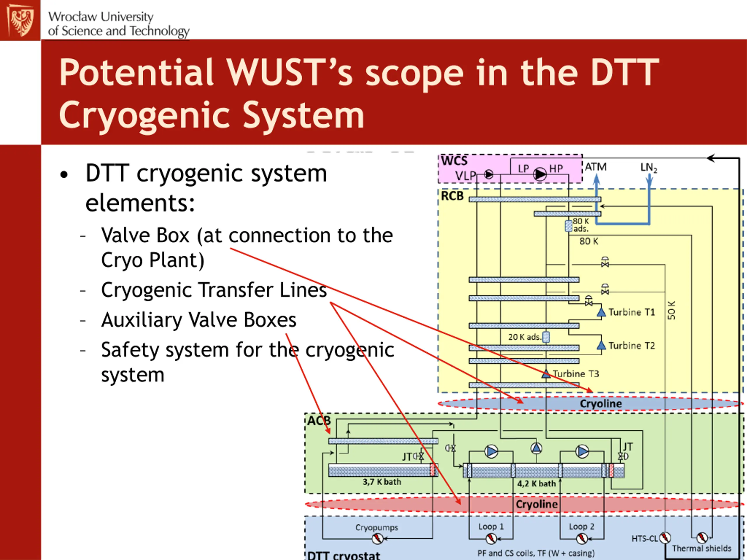
Task: Click the 'HTS-CL' label
Action: point(645,538)
